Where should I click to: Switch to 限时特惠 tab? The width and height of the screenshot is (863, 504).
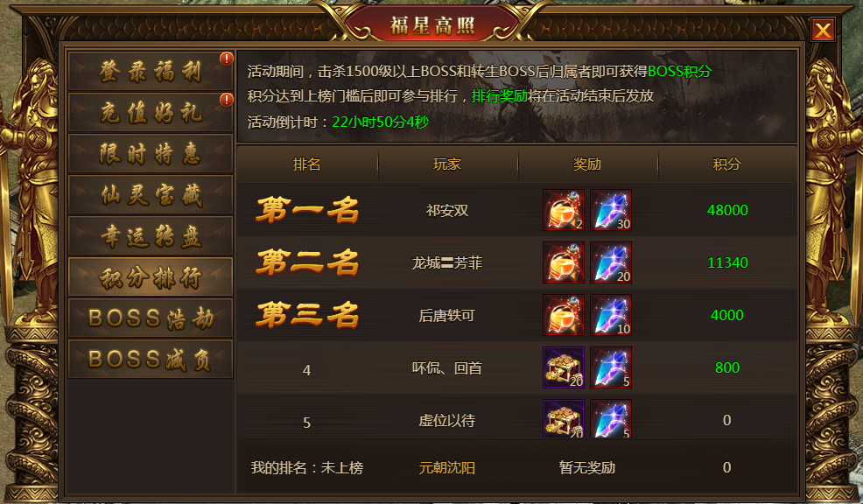click(151, 153)
